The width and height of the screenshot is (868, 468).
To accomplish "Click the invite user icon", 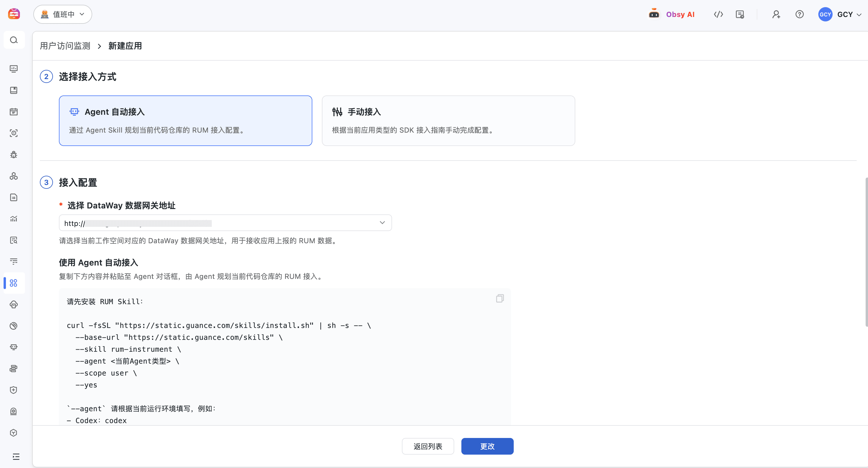I will click(x=776, y=14).
